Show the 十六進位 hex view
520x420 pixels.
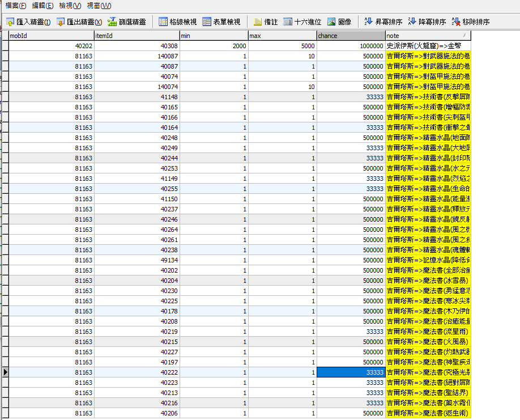302,22
